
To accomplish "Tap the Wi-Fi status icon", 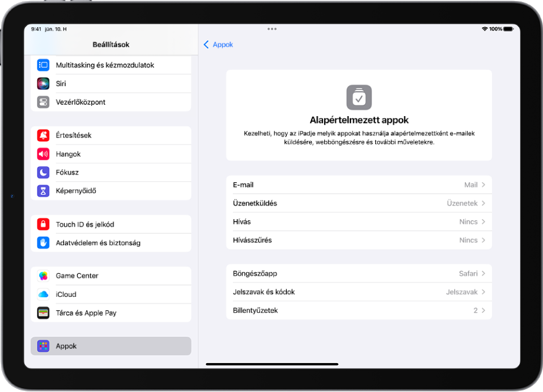I will click(x=485, y=29).
